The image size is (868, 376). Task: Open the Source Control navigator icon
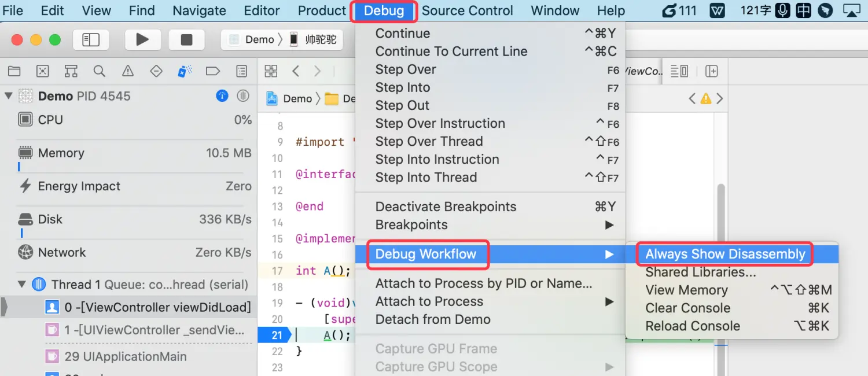42,71
